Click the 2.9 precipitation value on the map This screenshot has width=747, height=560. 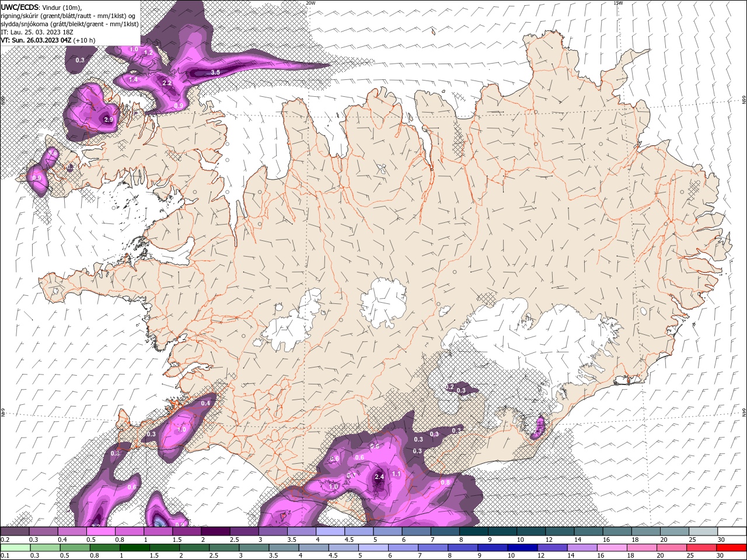(108, 120)
